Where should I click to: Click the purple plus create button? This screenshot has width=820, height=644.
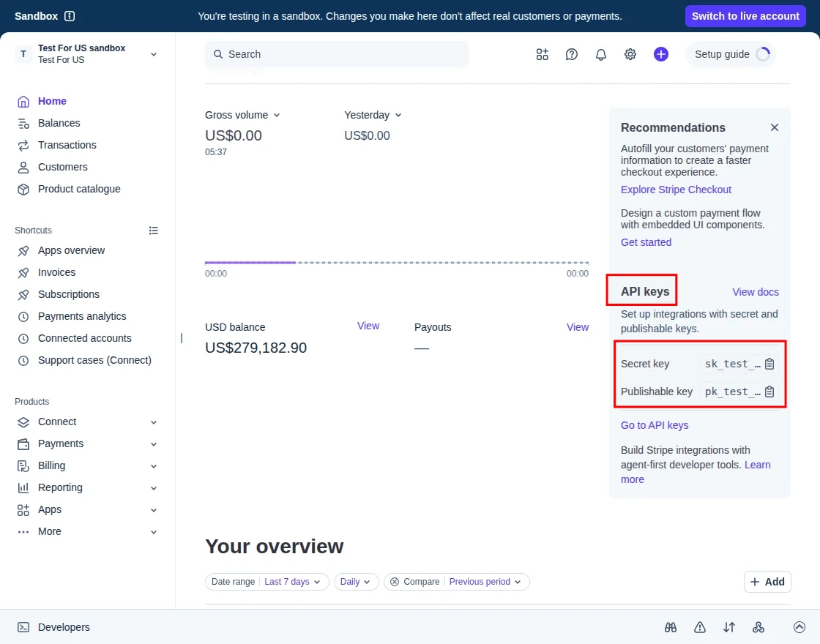(x=661, y=54)
